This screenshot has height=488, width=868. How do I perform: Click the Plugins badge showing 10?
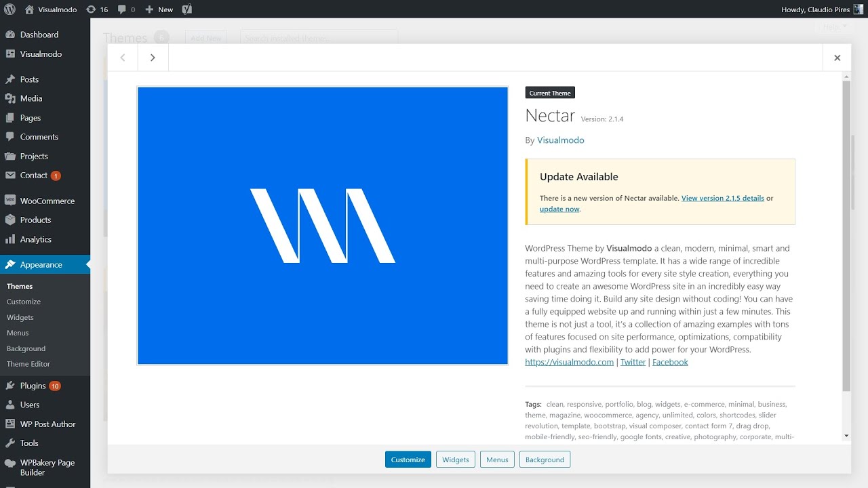55,386
